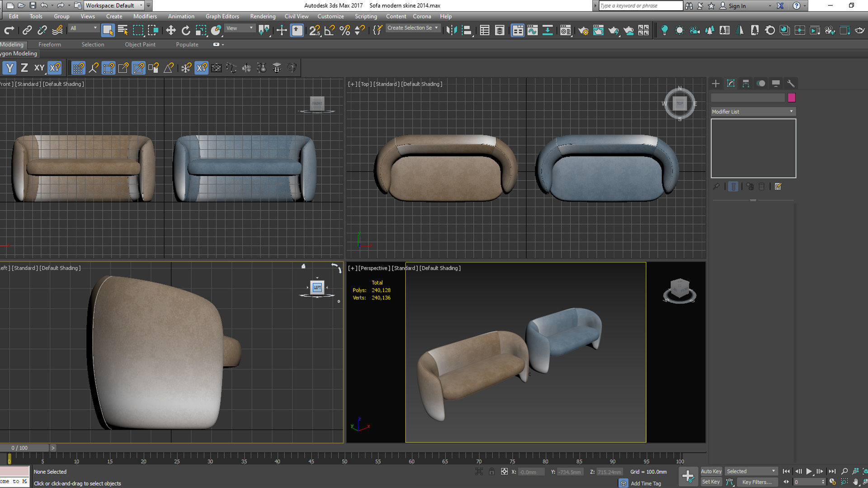868x488 pixels.
Task: Open the All selection filter dropdown
Action: pyautogui.click(x=83, y=28)
